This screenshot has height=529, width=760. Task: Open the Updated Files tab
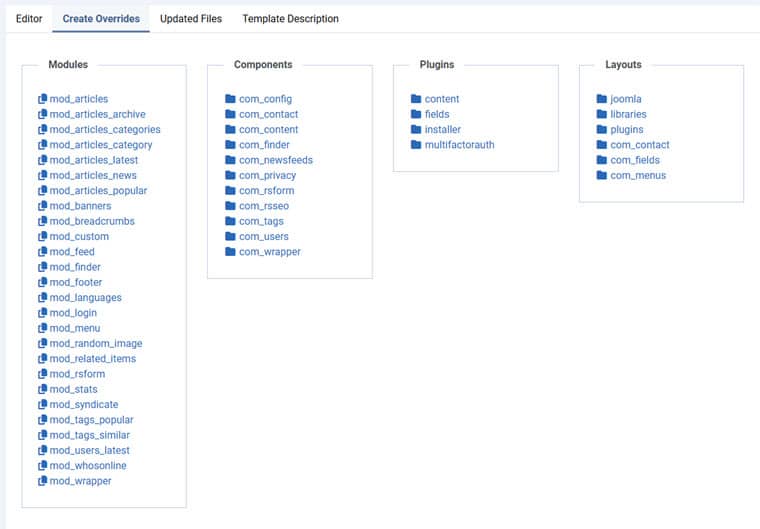(191, 18)
